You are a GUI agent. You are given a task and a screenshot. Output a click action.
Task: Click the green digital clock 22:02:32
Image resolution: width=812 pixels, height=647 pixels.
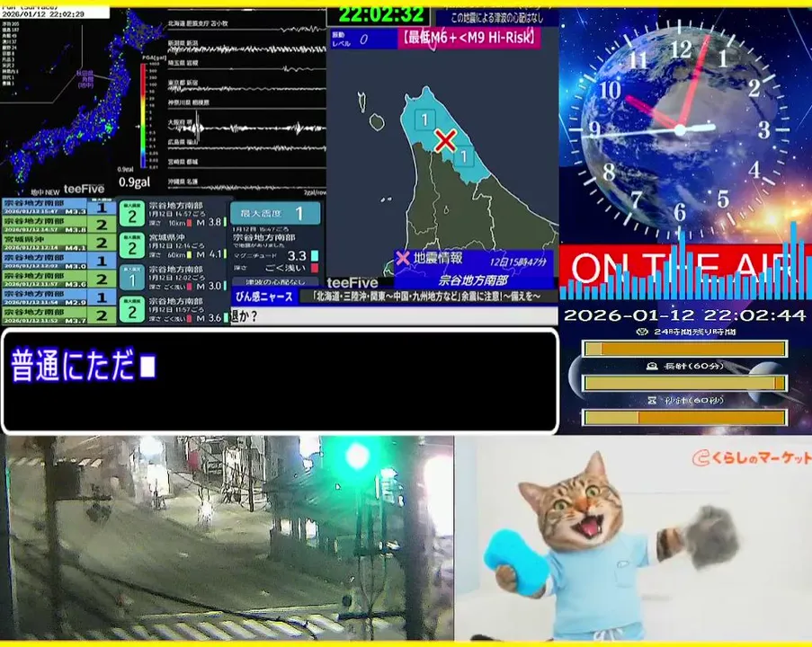(x=379, y=15)
